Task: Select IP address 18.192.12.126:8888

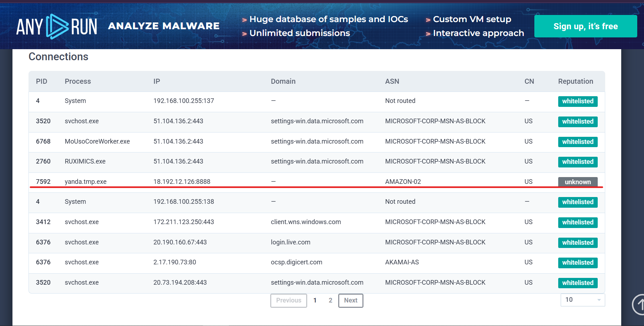Action: tap(182, 182)
